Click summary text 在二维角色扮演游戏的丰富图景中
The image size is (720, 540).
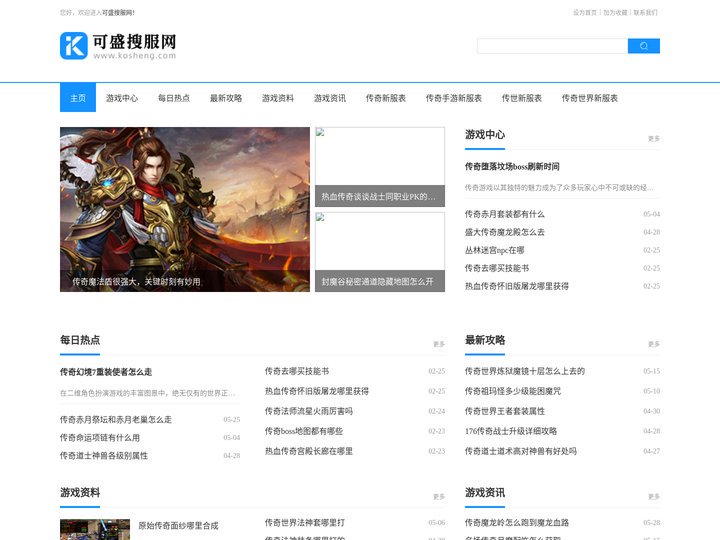[x=147, y=393]
